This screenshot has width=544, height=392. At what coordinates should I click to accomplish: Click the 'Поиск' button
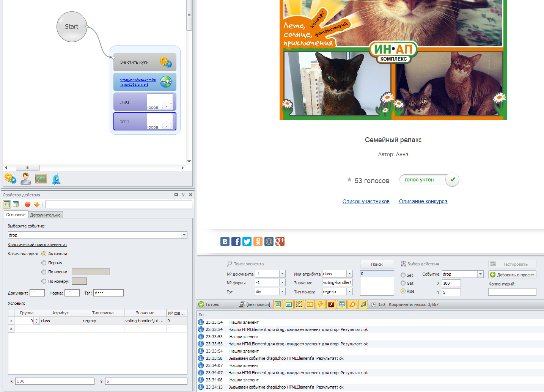pos(377,264)
